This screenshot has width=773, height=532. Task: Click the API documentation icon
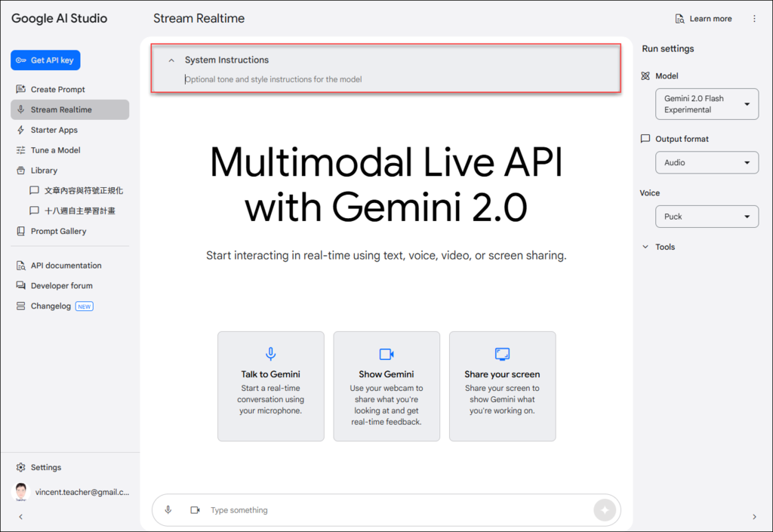click(x=20, y=266)
